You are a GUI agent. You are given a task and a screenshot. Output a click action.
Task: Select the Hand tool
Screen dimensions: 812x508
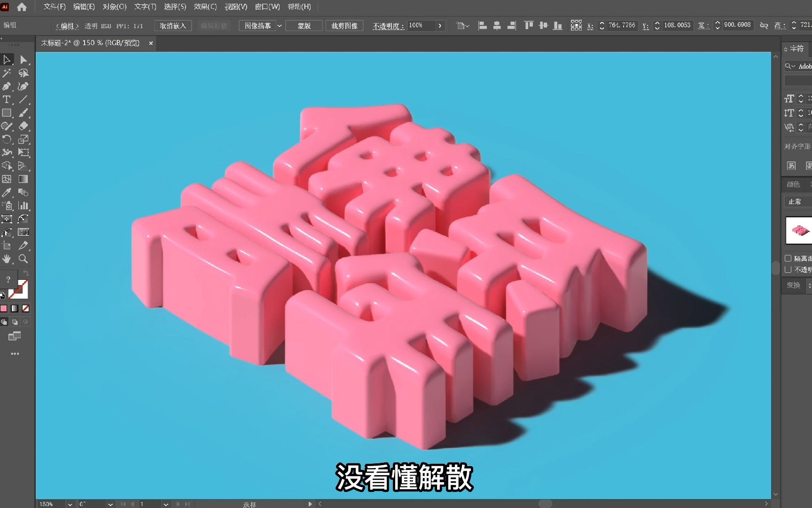click(7, 259)
